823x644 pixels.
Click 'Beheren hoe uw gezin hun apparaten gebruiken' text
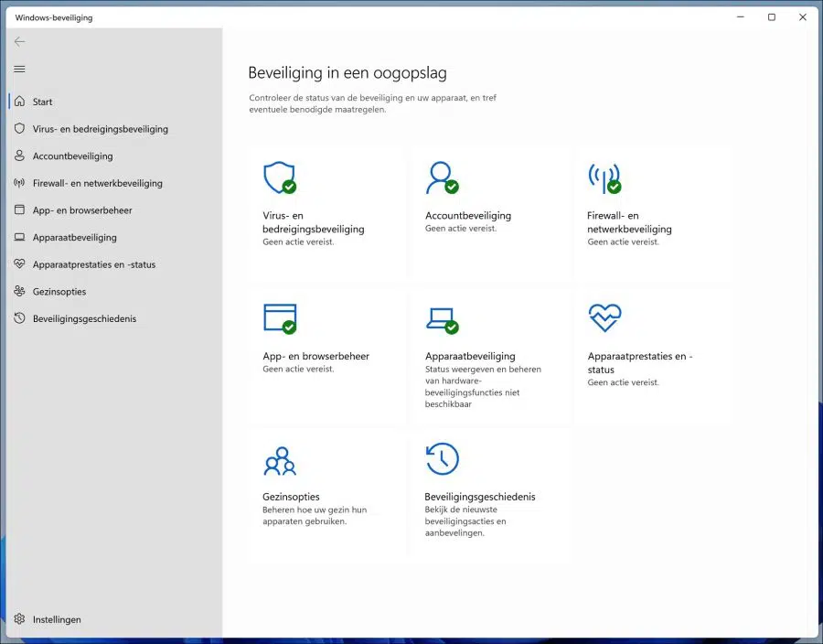point(315,515)
